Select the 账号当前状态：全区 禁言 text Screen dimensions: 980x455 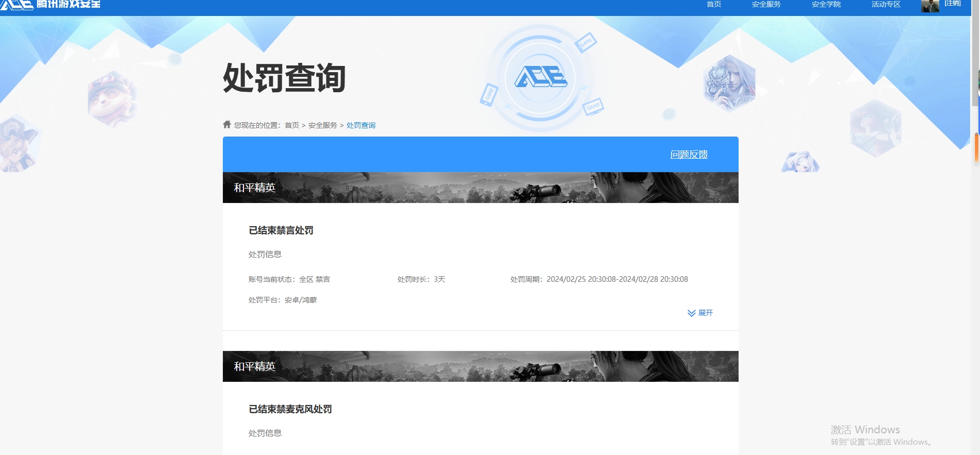[x=289, y=279]
